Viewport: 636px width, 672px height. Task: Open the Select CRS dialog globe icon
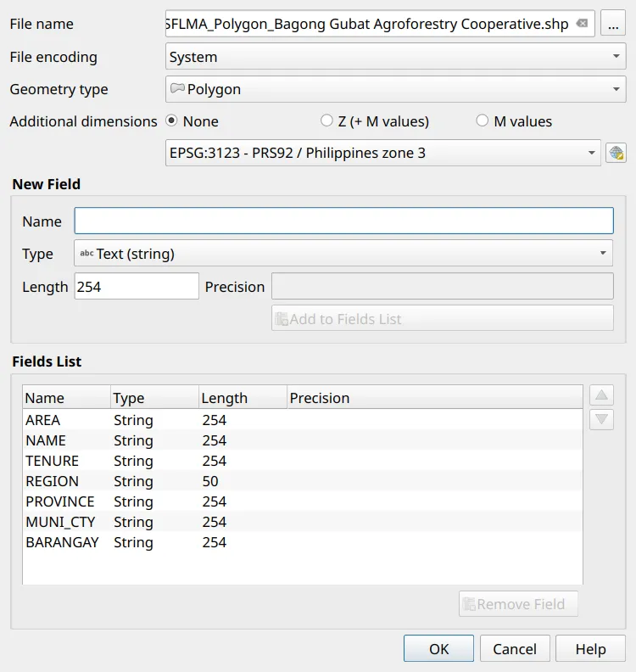click(x=616, y=153)
